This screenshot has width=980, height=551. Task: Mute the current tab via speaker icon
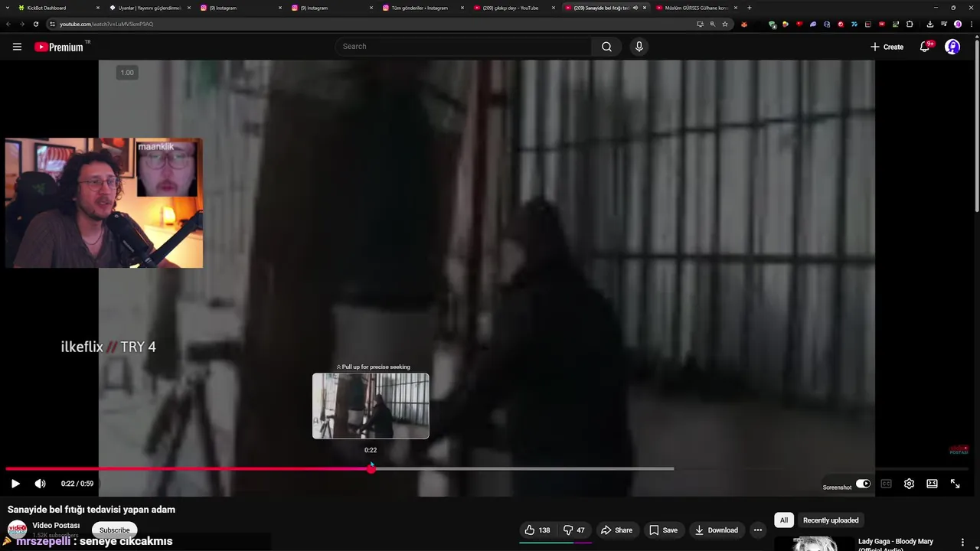(635, 8)
